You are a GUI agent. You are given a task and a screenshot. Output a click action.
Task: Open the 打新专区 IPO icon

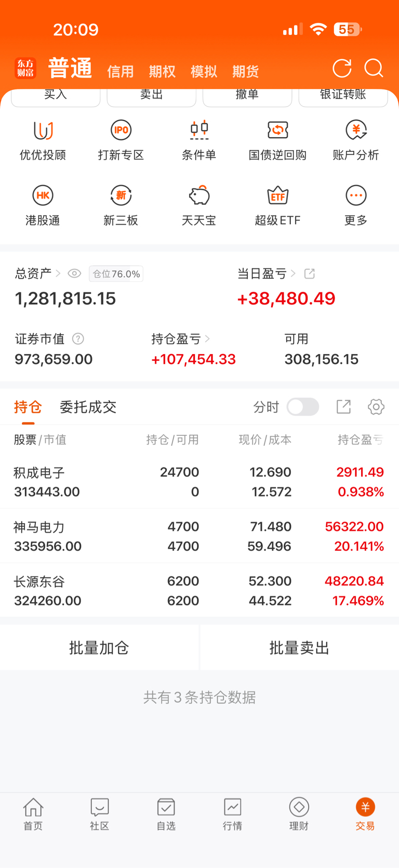click(121, 131)
